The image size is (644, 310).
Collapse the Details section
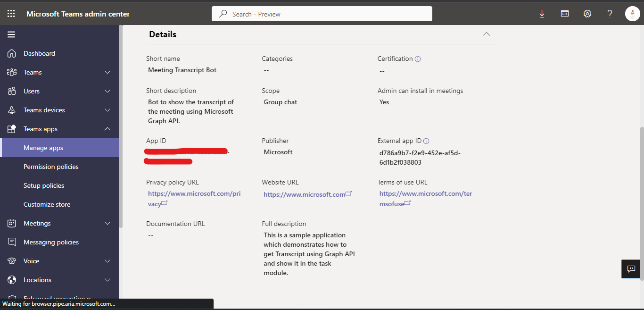coord(486,34)
